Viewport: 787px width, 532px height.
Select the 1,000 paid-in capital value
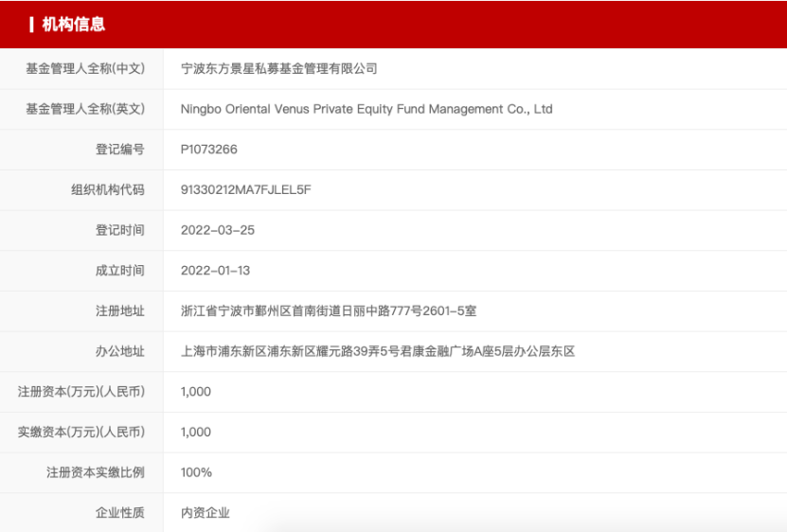(196, 432)
